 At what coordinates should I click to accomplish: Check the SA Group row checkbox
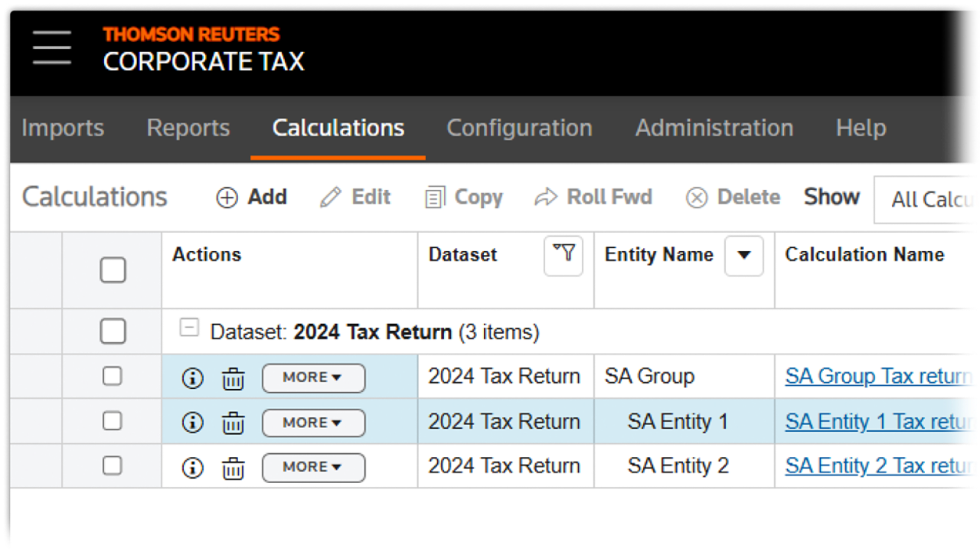pyautogui.click(x=113, y=376)
